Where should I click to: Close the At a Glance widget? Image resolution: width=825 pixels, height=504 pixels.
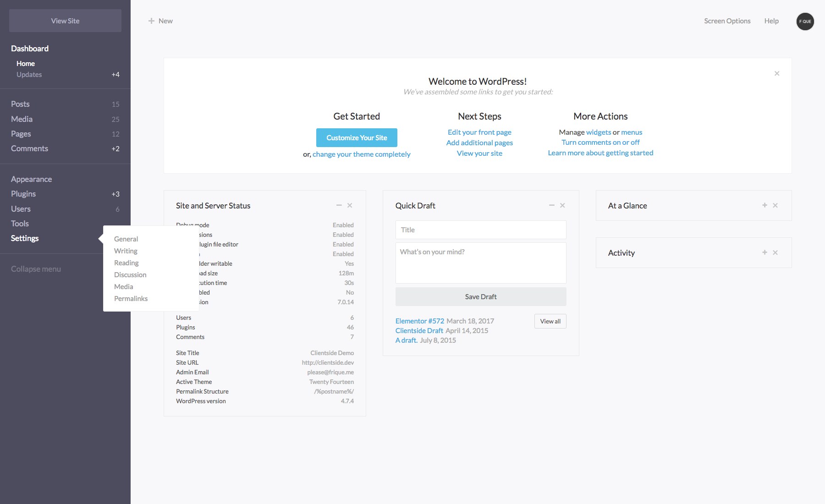[x=775, y=205]
